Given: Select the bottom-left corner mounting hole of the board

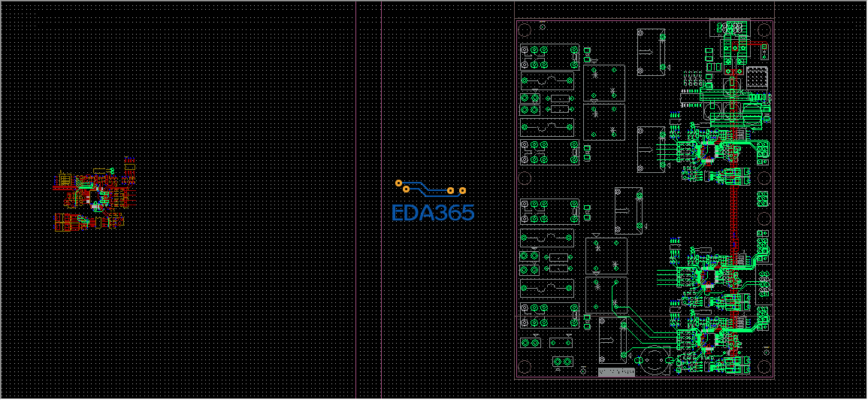Looking at the screenshot, I should [x=526, y=368].
